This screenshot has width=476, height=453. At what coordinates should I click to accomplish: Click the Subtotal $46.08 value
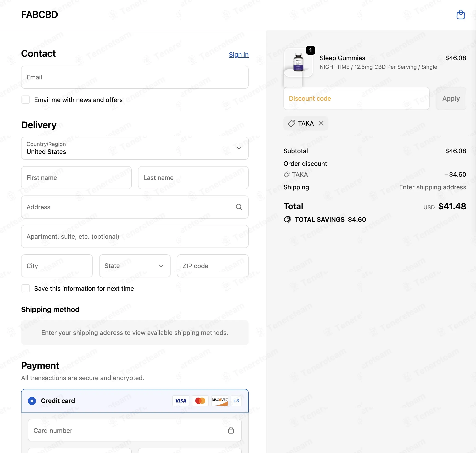[455, 151]
